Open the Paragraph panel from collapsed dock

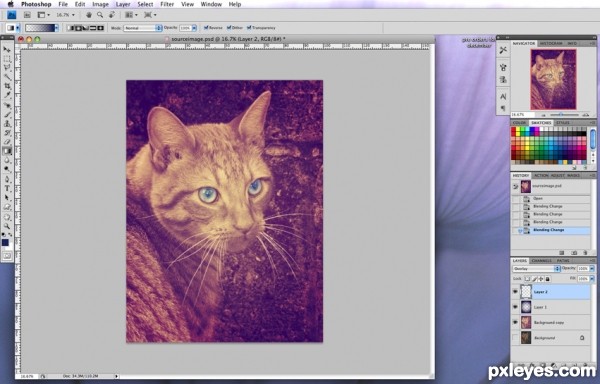click(x=503, y=108)
